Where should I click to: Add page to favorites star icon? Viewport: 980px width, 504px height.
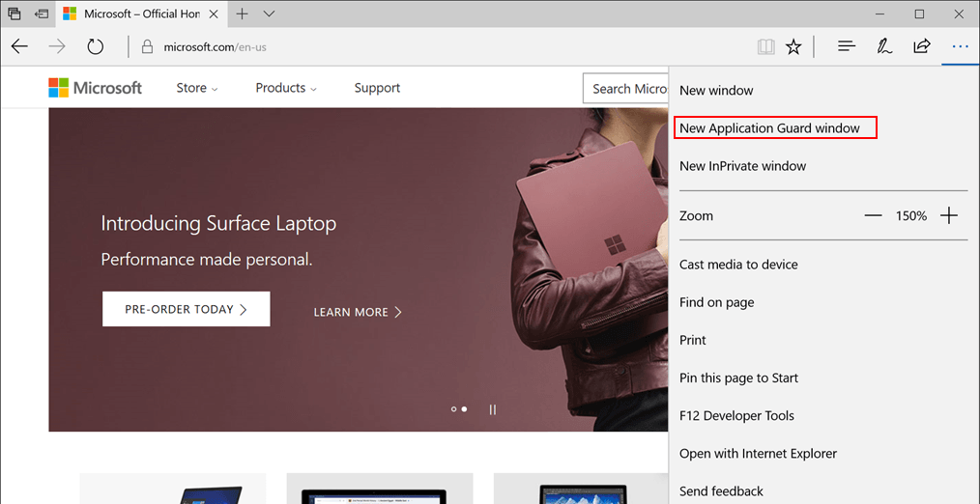point(793,46)
